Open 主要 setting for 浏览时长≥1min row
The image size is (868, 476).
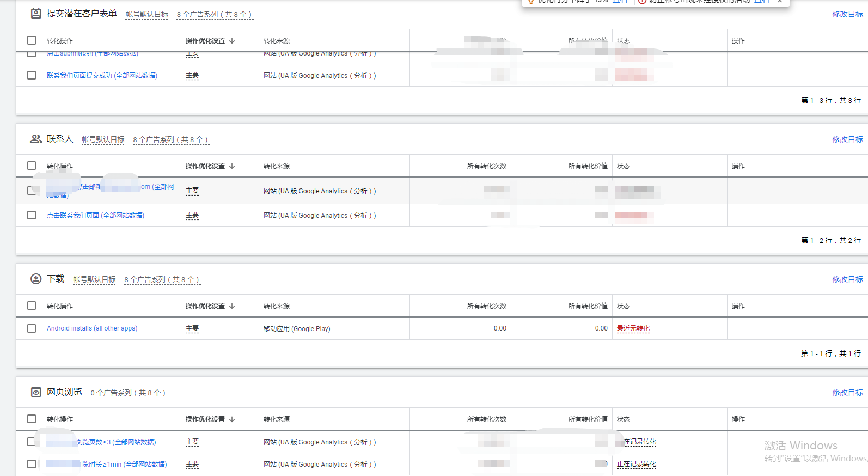coord(192,465)
